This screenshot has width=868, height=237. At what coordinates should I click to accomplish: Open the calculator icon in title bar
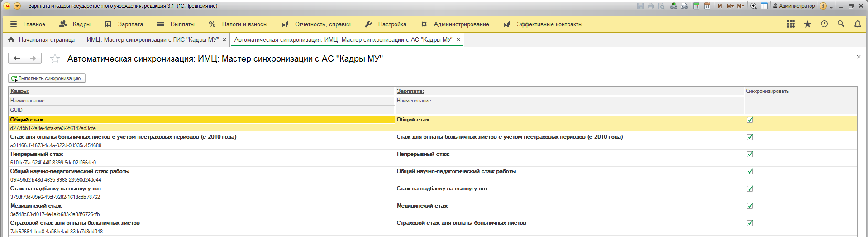click(696, 6)
